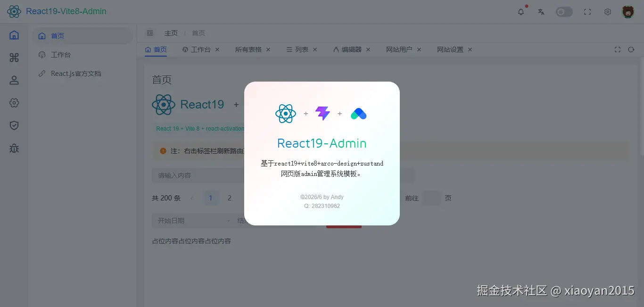Open the user avatar menu

(x=628, y=12)
